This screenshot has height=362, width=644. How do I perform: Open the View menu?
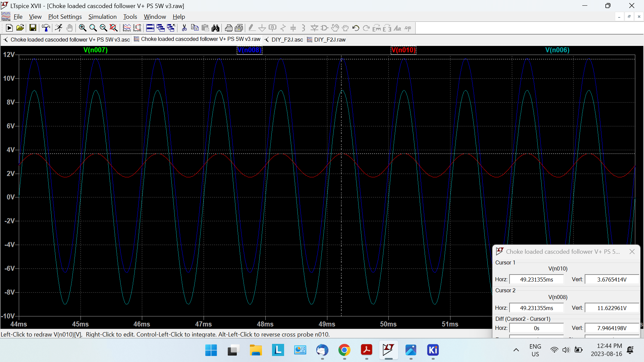pyautogui.click(x=35, y=17)
